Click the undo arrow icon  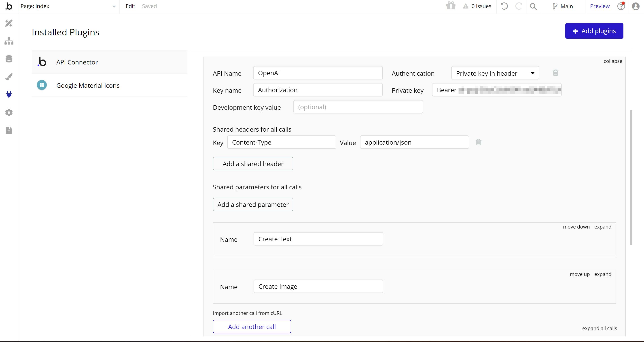click(504, 6)
